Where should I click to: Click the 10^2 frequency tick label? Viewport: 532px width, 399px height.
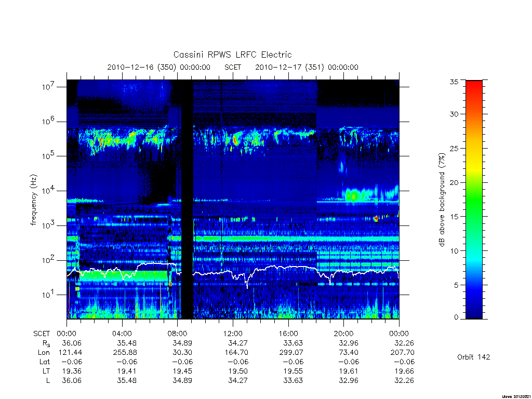pyautogui.click(x=49, y=260)
